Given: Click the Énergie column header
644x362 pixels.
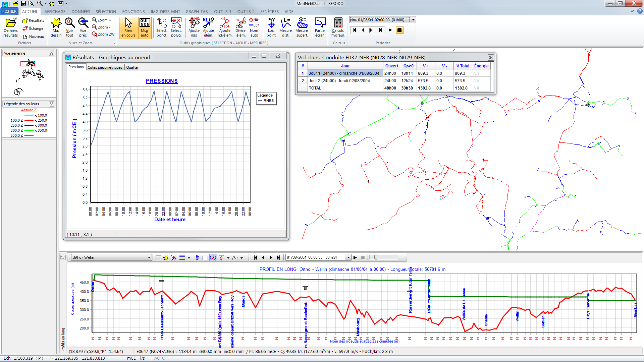Looking at the screenshot, I should pyautogui.click(x=481, y=66).
